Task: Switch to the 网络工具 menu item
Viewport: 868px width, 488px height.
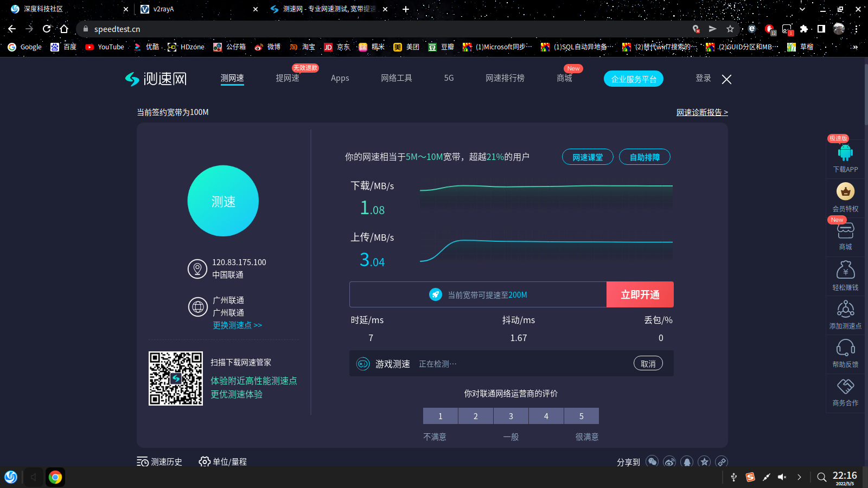Action: point(397,78)
